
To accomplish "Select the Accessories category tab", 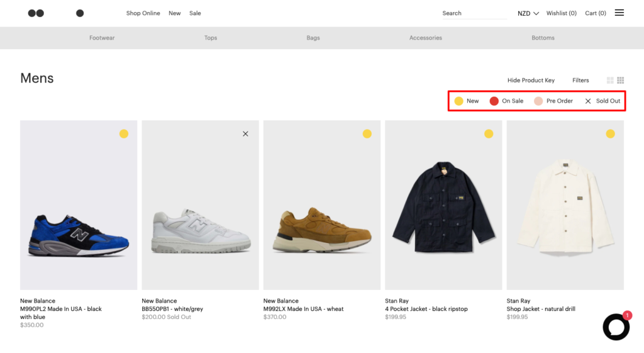I will [x=426, y=38].
